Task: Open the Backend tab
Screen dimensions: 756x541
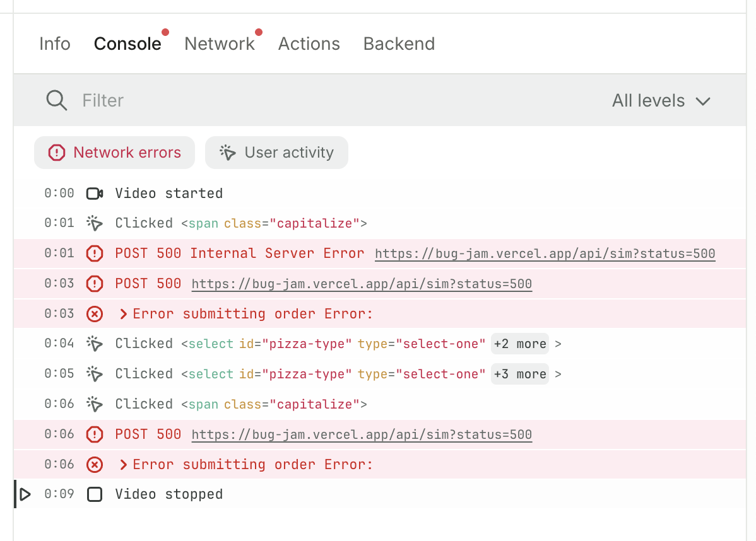Action: 399,44
